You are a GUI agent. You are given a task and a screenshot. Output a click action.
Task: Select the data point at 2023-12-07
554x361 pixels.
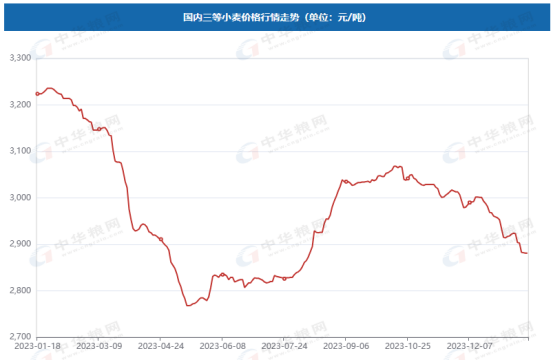point(469,203)
